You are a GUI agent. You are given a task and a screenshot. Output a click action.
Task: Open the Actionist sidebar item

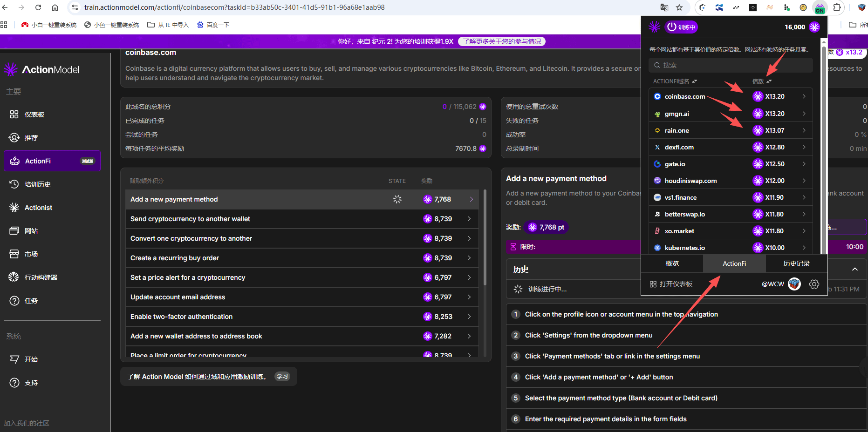[x=38, y=208]
